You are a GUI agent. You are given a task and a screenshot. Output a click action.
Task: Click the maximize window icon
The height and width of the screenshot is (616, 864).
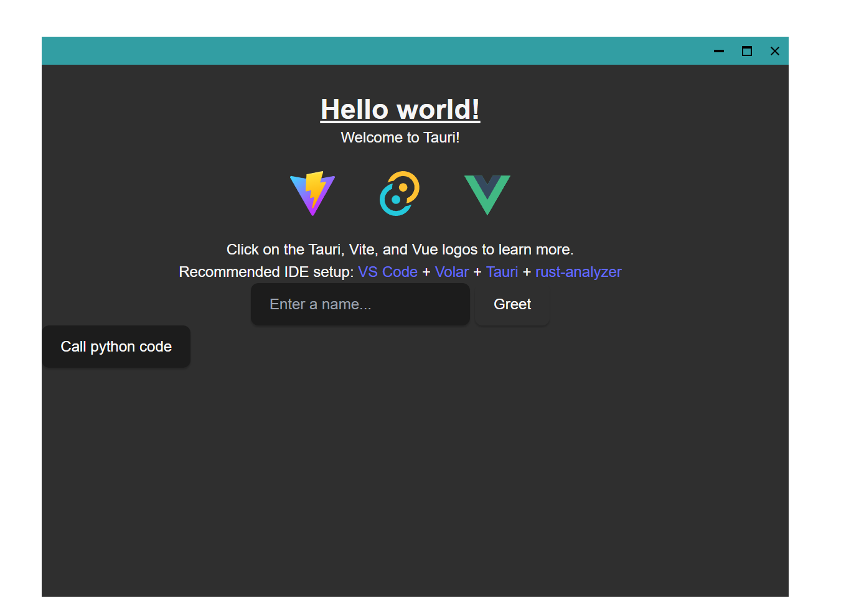(x=747, y=51)
